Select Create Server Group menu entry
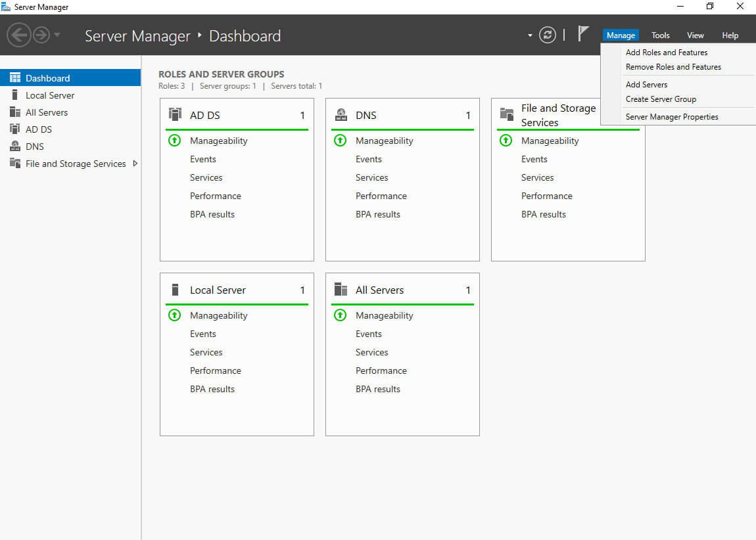The width and height of the screenshot is (756, 540). [x=661, y=99]
